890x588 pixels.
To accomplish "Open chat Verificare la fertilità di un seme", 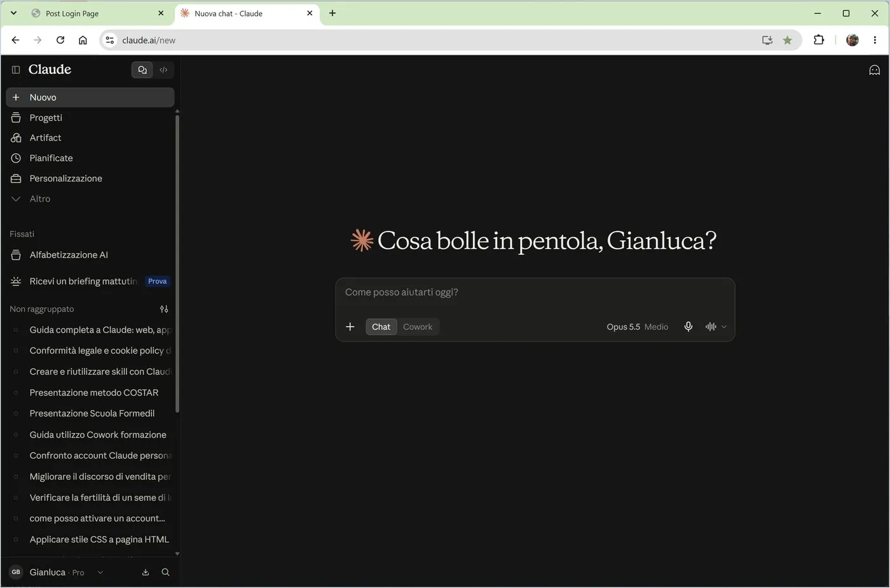I will (x=90, y=498).
